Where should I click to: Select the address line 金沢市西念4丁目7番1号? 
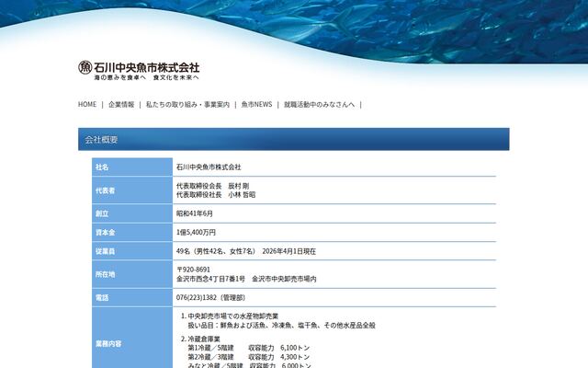pos(210,279)
